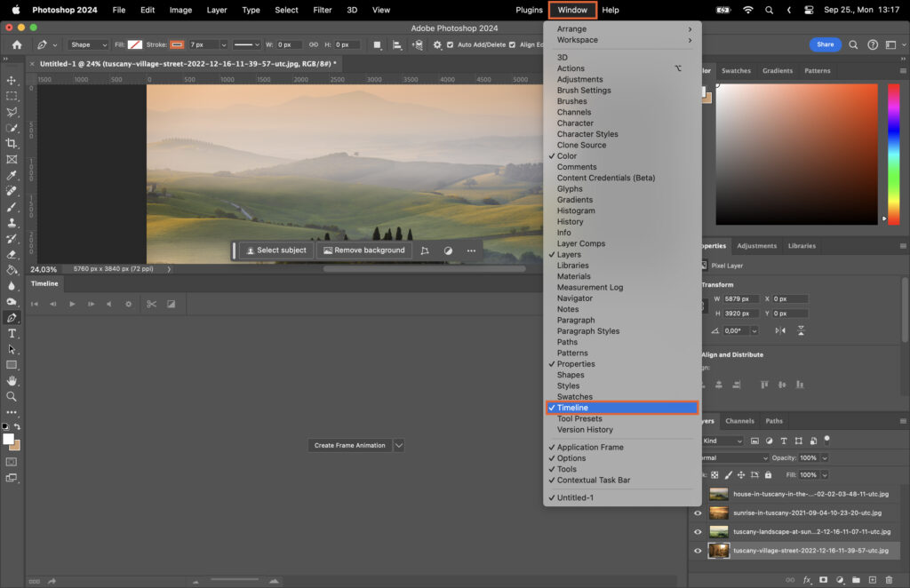Viewport: 910px width, 588px height.
Task: Select the Move tool
Action: pyautogui.click(x=12, y=80)
